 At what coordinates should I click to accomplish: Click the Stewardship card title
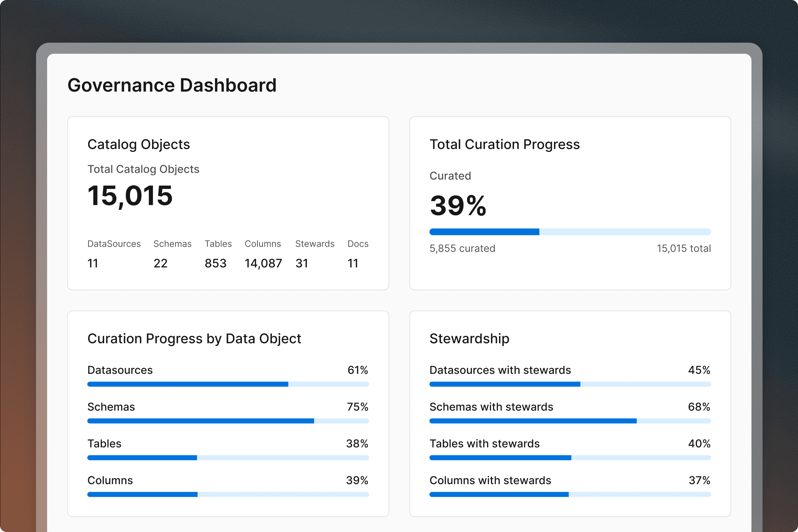pos(469,339)
